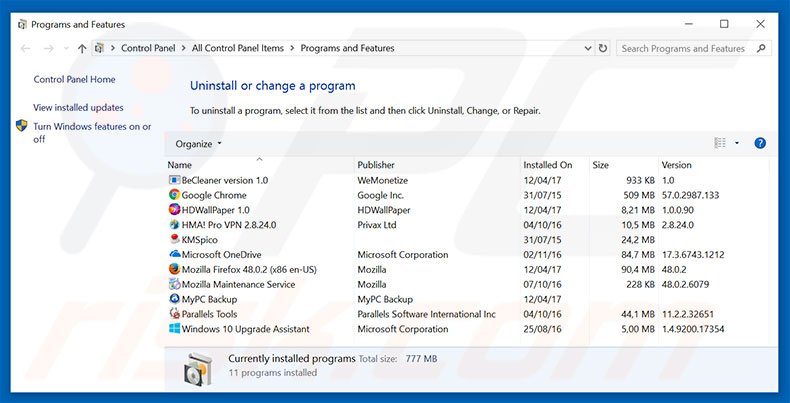The image size is (790, 403).
Task: Select version 17.3.6743.1212 cell
Action: [693, 254]
